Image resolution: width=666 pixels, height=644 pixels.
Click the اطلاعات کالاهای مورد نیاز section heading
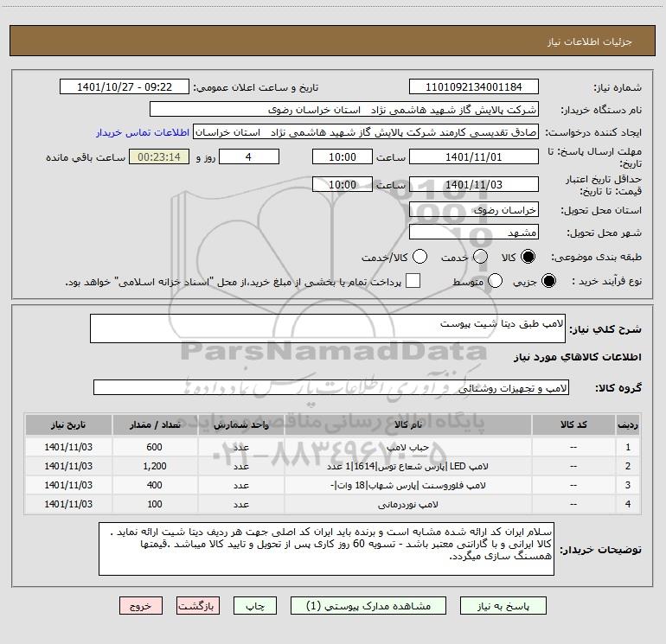[x=577, y=357]
